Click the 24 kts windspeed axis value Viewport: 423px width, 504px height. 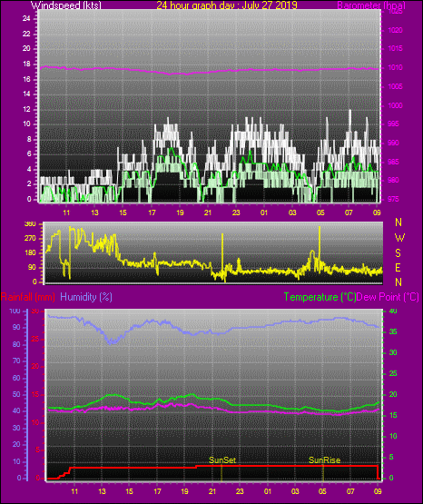pos(26,19)
